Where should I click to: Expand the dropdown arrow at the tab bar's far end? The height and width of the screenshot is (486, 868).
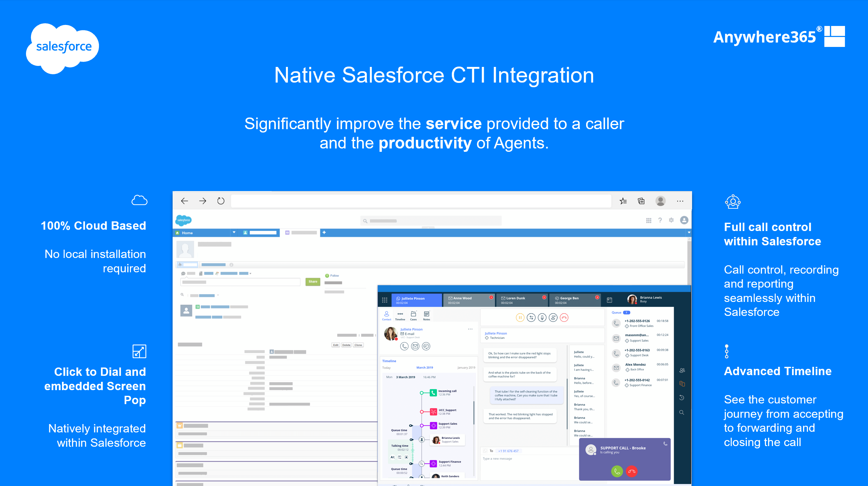point(689,233)
